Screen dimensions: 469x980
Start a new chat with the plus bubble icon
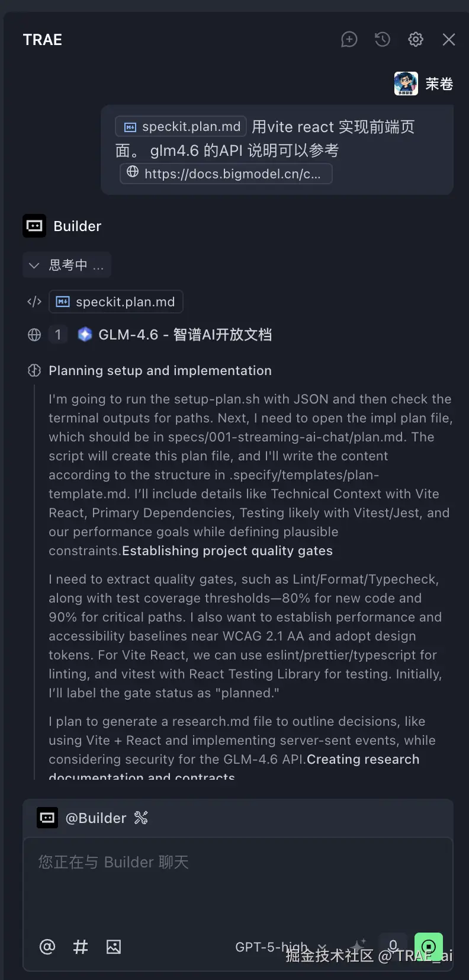tap(349, 39)
